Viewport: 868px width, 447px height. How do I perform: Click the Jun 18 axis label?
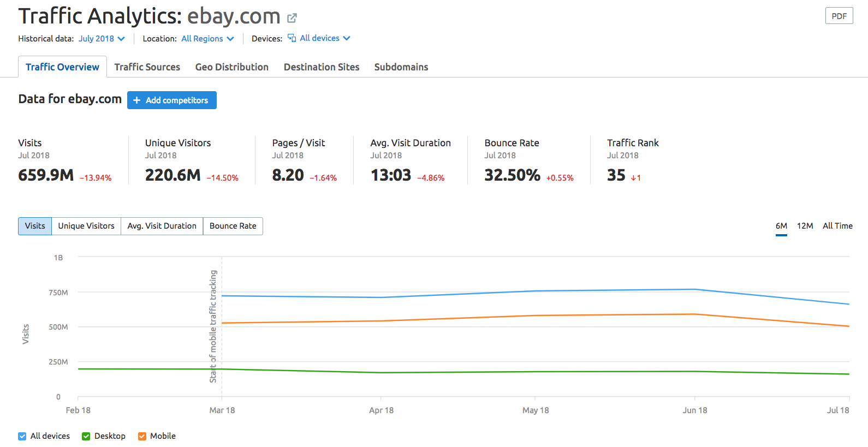click(x=695, y=410)
